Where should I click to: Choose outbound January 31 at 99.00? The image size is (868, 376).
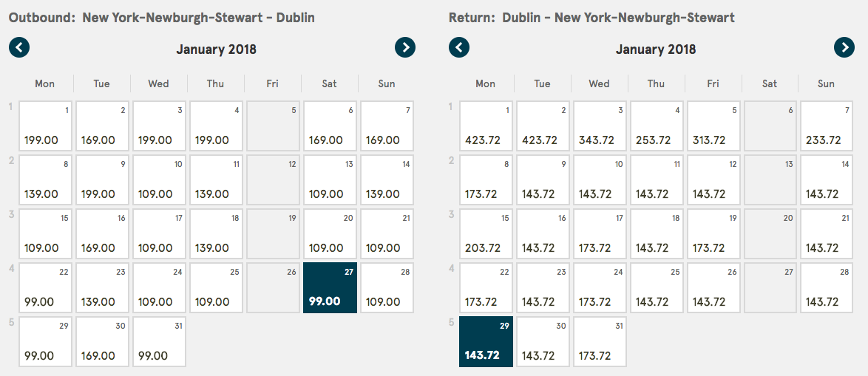point(159,343)
